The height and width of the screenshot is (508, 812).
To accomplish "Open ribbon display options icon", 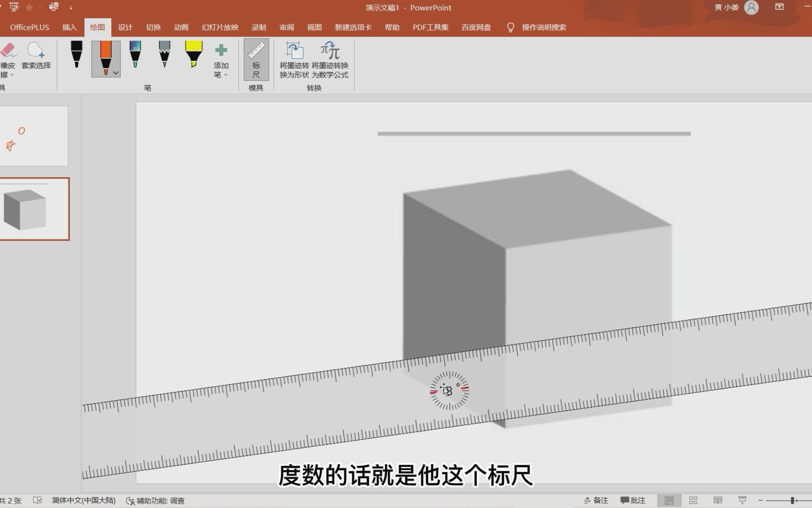I will coord(780,7).
